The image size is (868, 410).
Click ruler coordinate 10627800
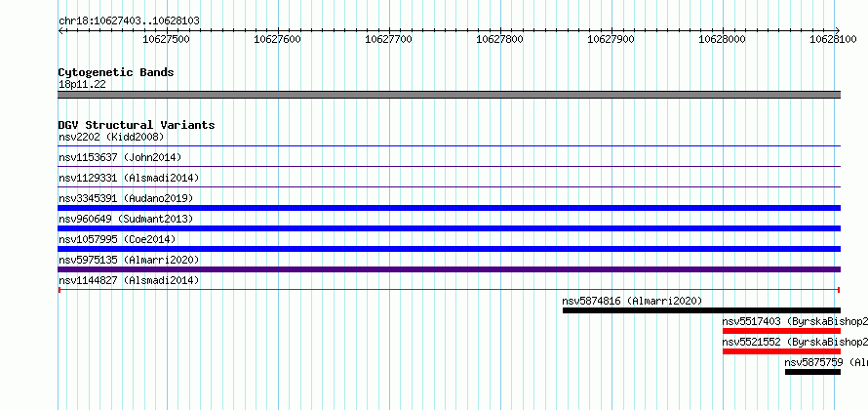[500, 39]
